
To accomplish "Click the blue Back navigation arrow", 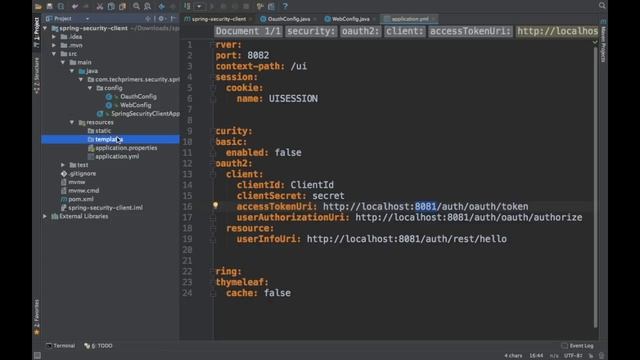I will point(162,6).
